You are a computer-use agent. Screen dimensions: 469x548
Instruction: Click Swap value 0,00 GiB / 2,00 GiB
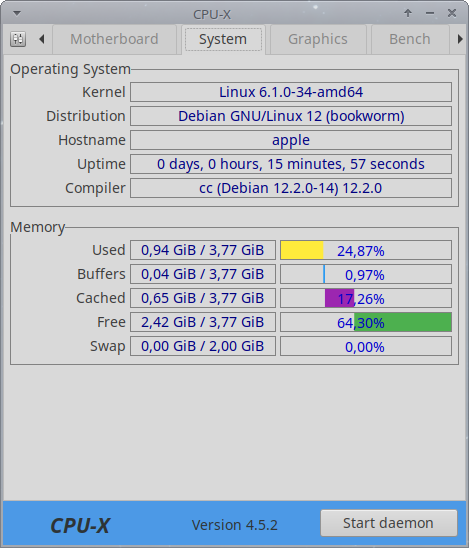coord(203,346)
